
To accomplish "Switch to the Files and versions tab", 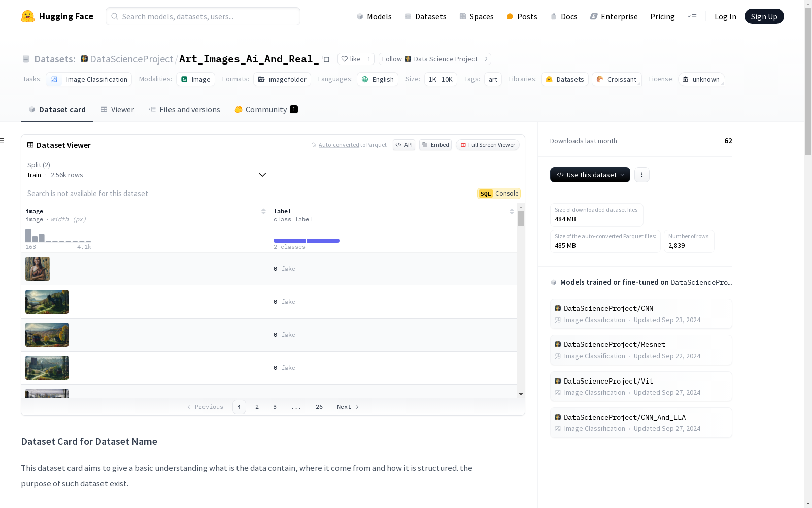I will point(184,110).
